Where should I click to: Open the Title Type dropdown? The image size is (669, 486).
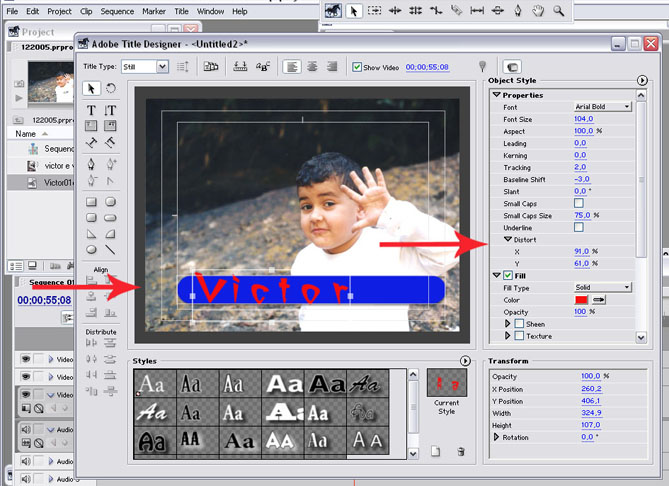[147, 67]
